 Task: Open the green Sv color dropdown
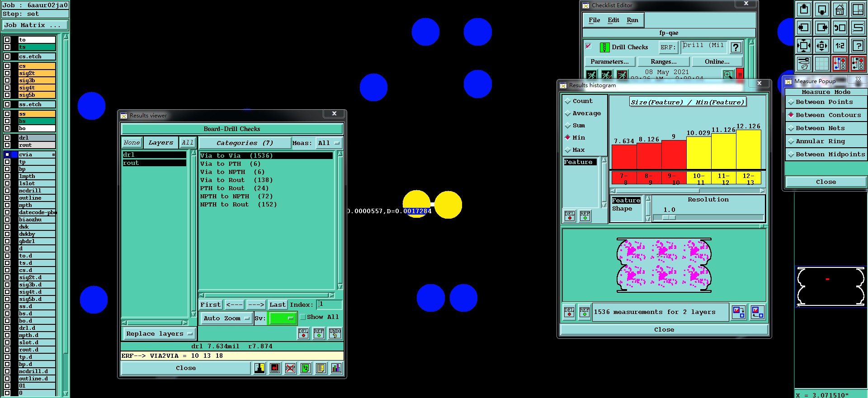pyautogui.click(x=283, y=318)
